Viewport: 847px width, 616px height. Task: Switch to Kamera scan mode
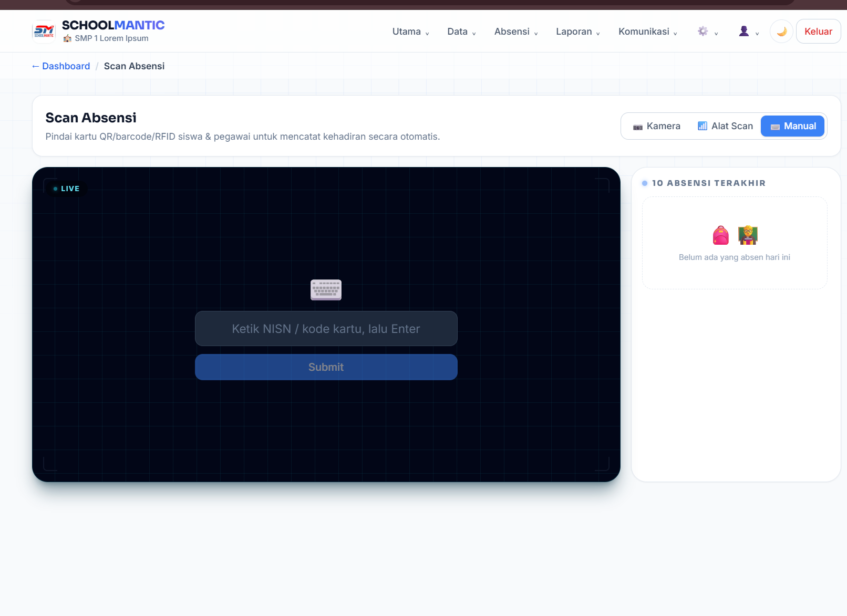click(657, 126)
